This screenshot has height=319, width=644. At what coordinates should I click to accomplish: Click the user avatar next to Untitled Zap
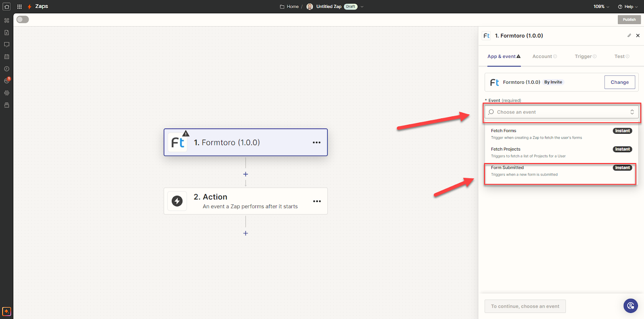pos(310,6)
